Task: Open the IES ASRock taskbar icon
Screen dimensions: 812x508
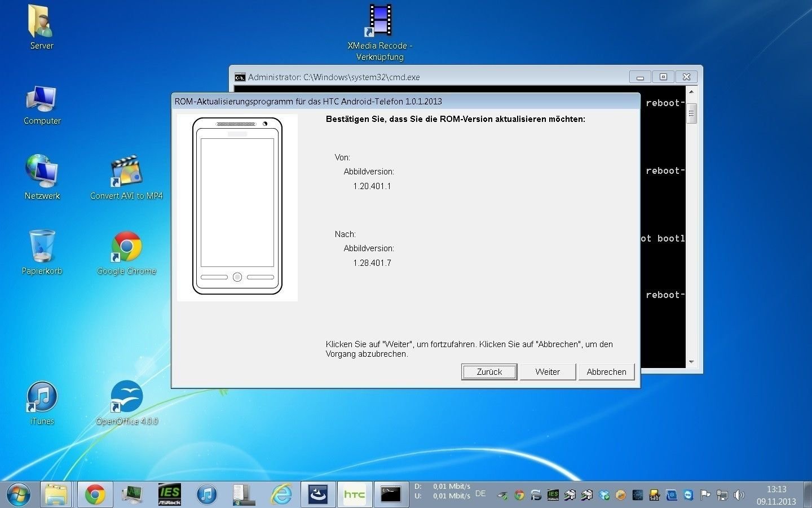Action: [x=169, y=495]
